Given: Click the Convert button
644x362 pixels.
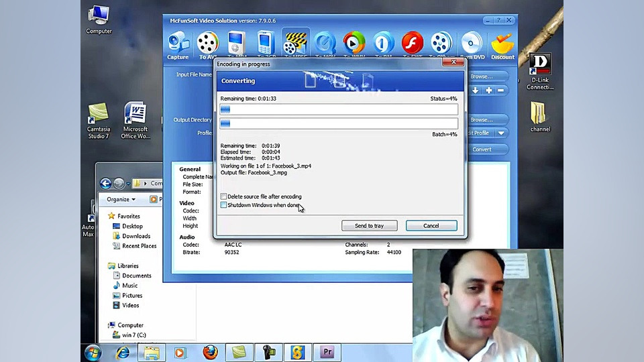Looking at the screenshot, I should (487, 149).
